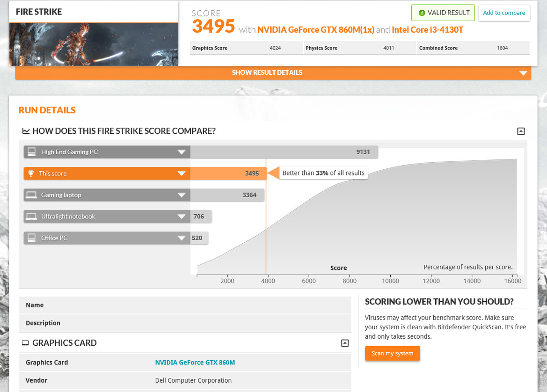The width and height of the screenshot is (547, 392).
Task: Click the Better than 33% of all results tooltip
Action: tap(323, 173)
